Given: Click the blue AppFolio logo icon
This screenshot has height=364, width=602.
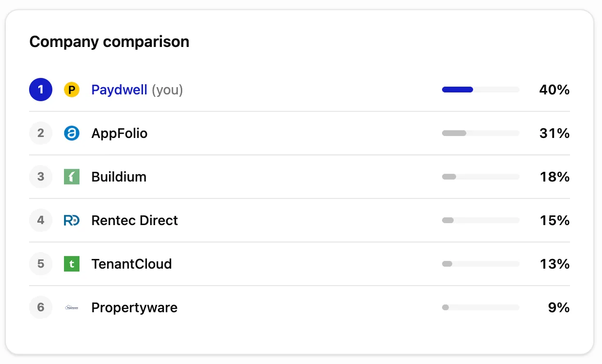Looking at the screenshot, I should click(72, 133).
